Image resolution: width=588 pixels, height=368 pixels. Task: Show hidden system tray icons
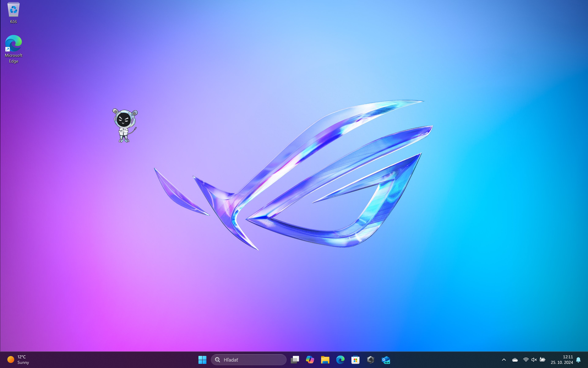(x=504, y=359)
